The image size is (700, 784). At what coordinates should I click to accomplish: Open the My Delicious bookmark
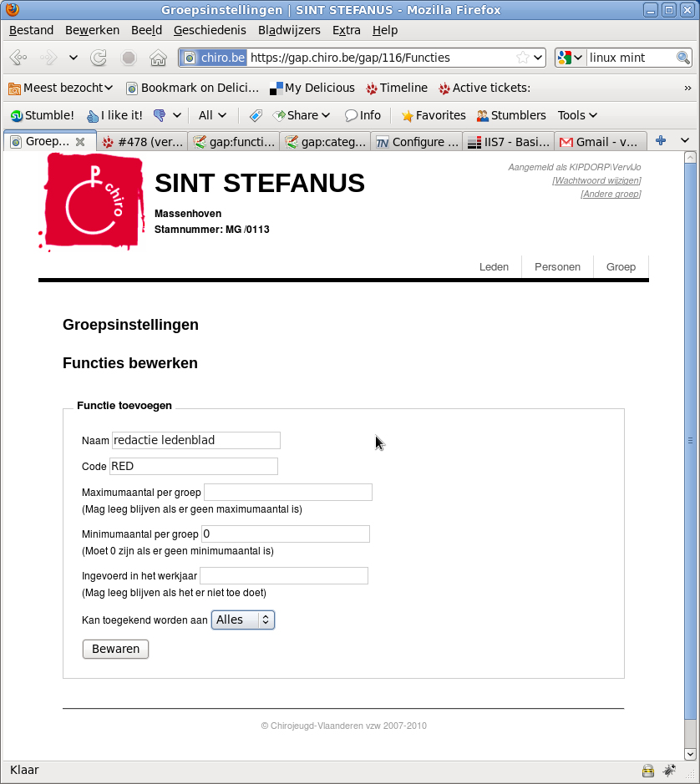pyautogui.click(x=312, y=88)
